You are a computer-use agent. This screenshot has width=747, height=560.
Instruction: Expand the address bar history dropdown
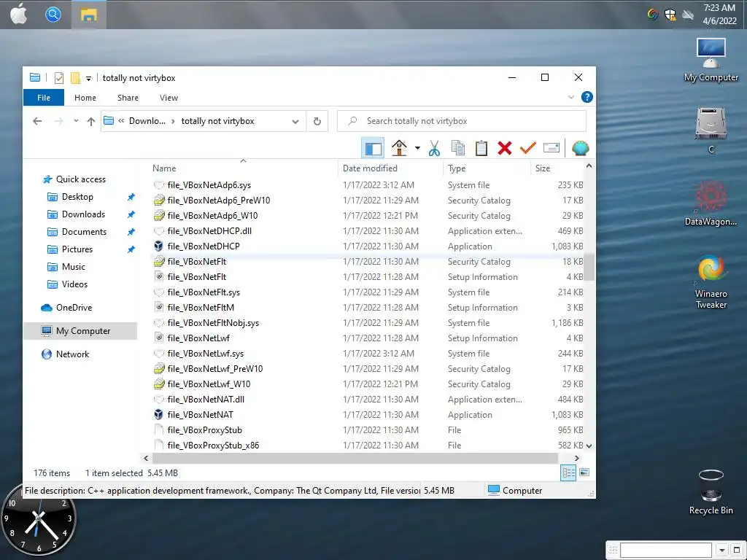[x=295, y=122]
